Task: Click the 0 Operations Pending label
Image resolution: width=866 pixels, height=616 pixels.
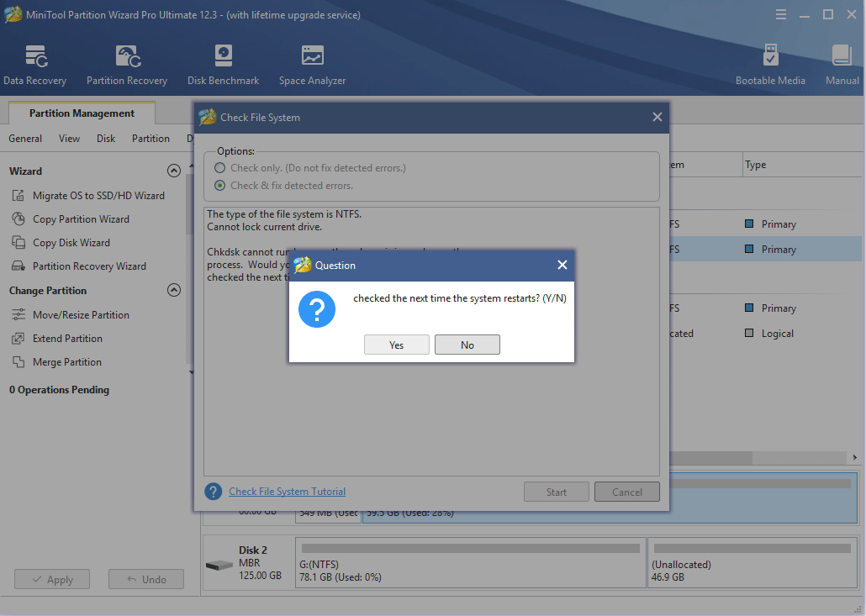Action: (x=59, y=390)
